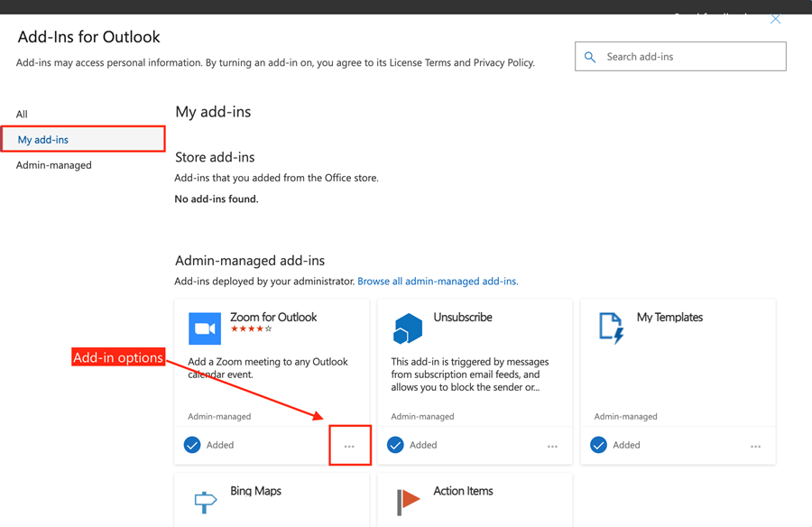Open the Unsubscribe add-in title
The width and height of the screenshot is (812, 527).
coord(463,317)
